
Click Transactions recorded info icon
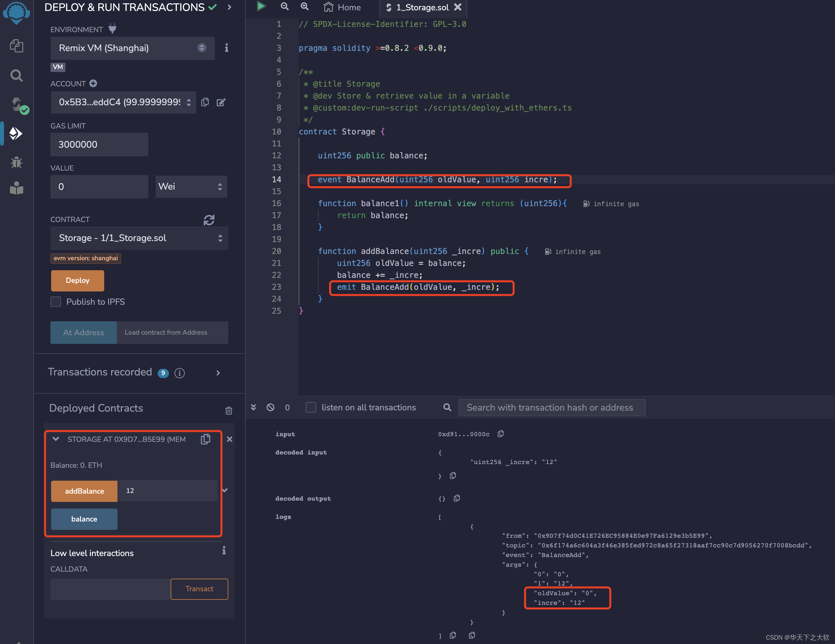point(179,373)
